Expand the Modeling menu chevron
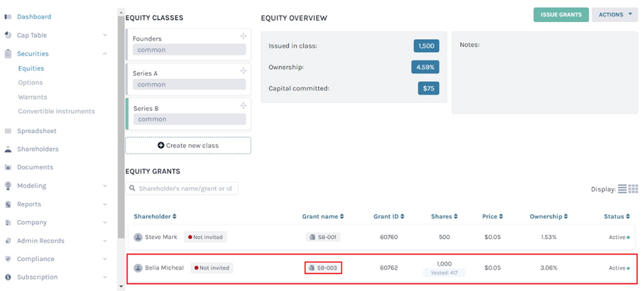This screenshot has height=291, width=644. tap(105, 186)
